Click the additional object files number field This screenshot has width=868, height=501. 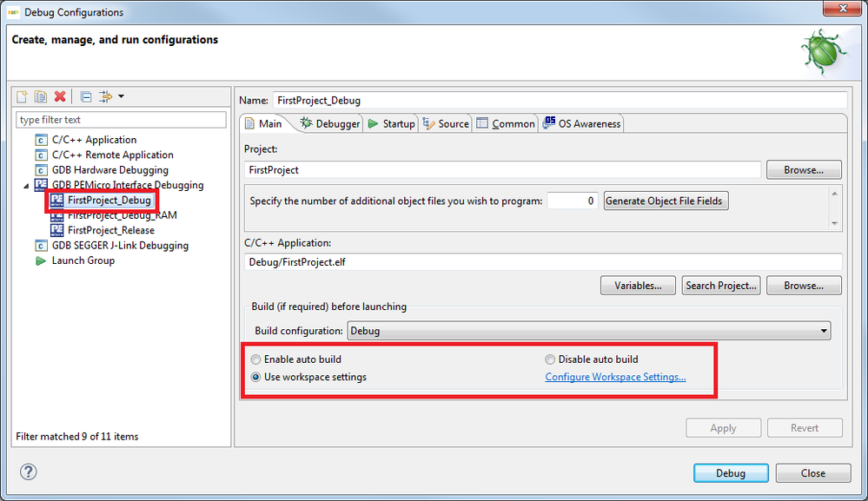[573, 201]
